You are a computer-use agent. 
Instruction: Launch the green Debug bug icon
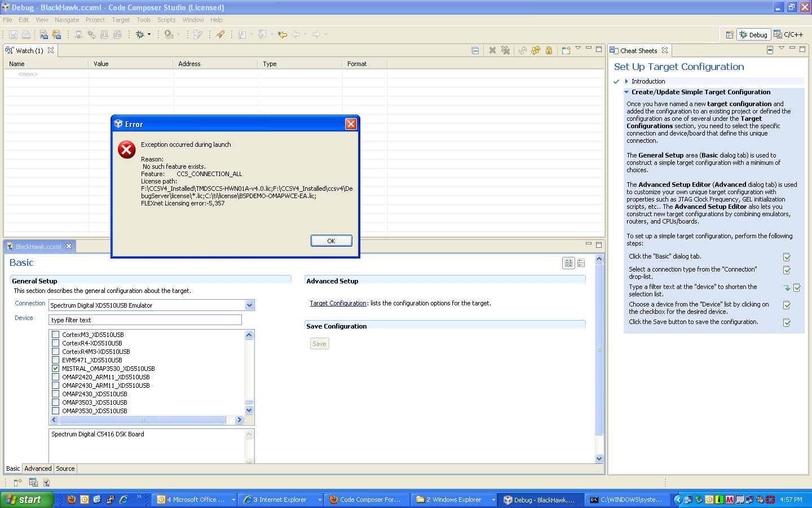click(x=140, y=34)
